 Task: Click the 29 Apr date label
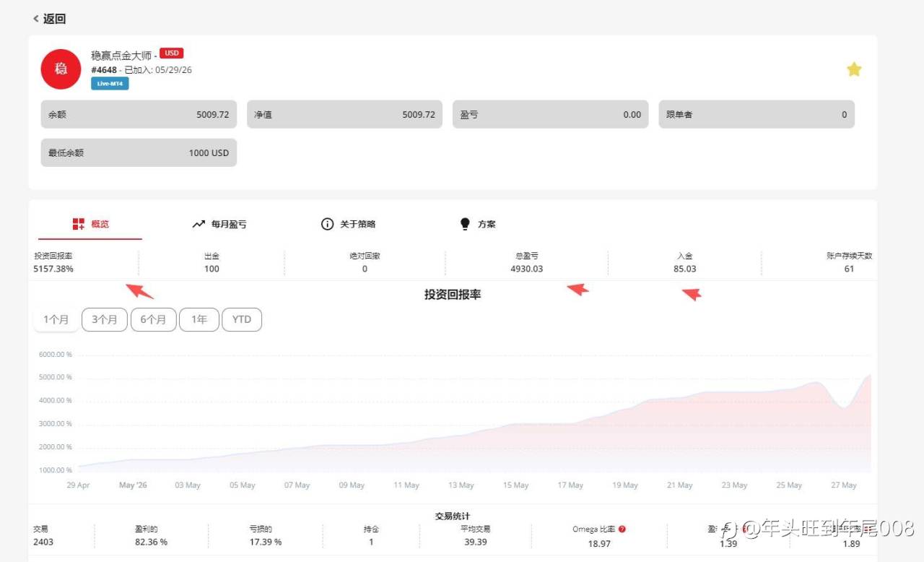[x=78, y=485]
